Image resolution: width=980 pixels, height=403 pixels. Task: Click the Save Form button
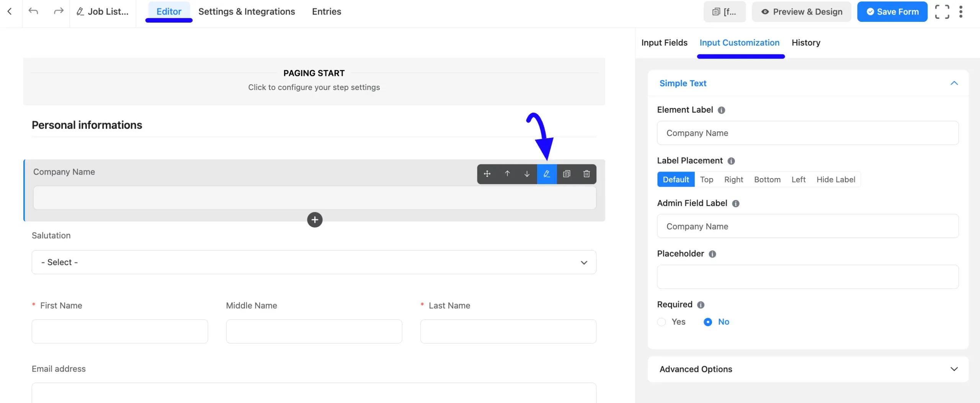pos(892,11)
